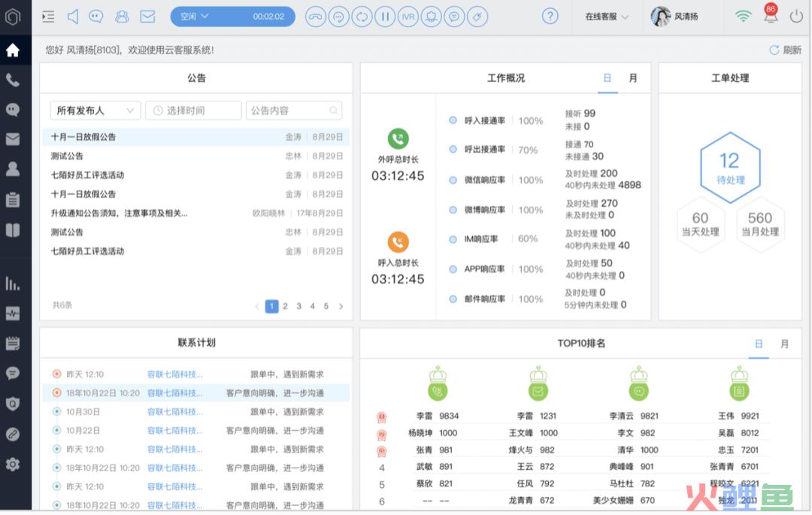This screenshot has height=515, width=812.
Task: Select the APP响应率 radio dot
Action: 453,269
